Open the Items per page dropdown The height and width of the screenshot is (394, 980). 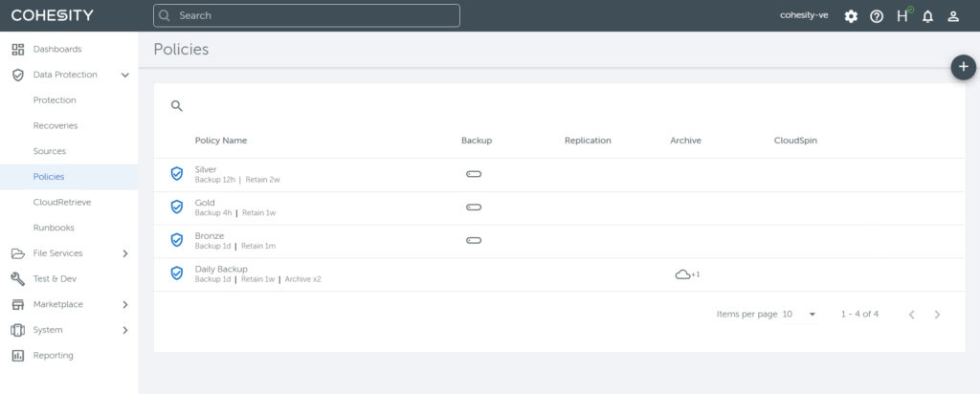(x=799, y=314)
